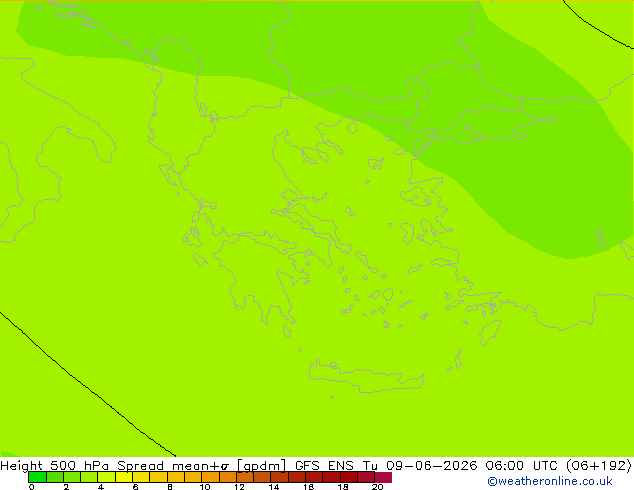Click the legend value '14'

[x=274, y=487]
